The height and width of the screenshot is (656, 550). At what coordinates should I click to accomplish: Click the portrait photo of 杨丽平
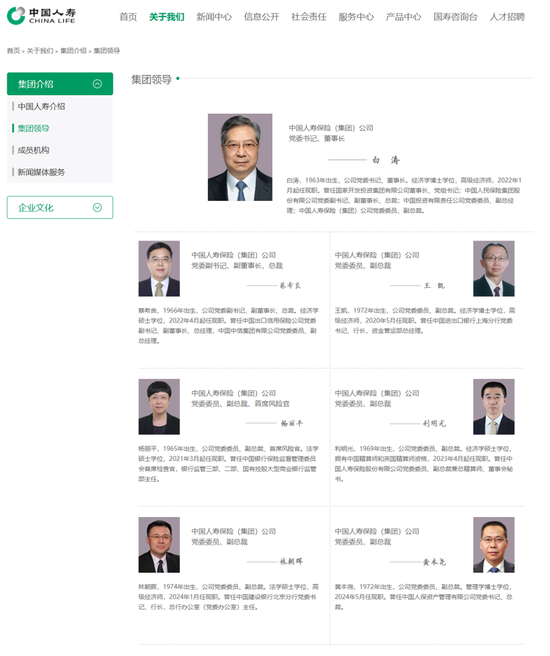click(159, 407)
